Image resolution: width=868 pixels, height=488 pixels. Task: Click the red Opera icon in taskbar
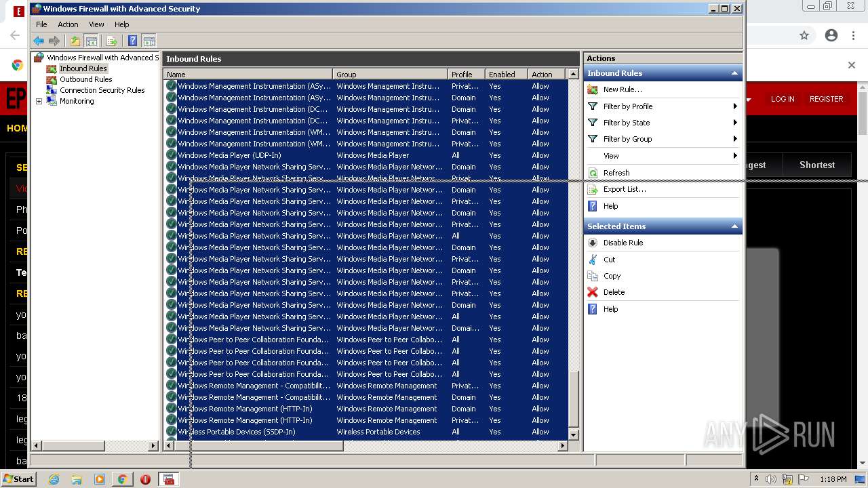point(145,479)
